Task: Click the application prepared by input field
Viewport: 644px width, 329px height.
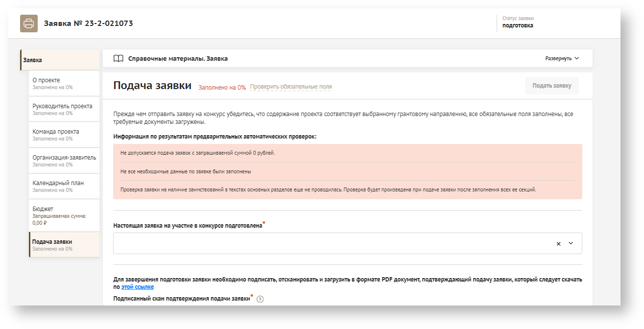Action: pyautogui.click(x=333, y=243)
